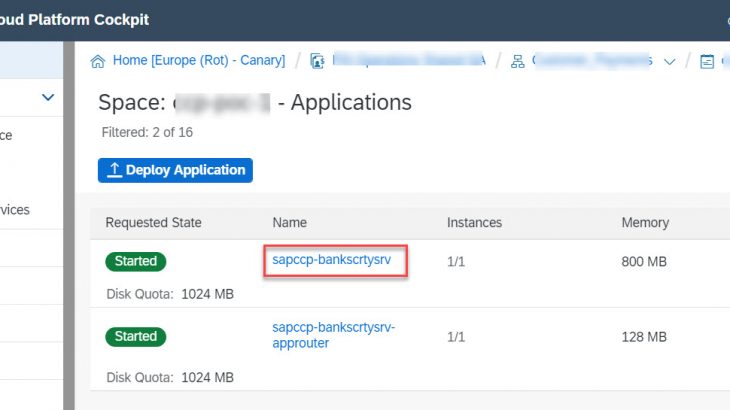The image size is (730, 410).
Task: Collapse the left sidebar section chevron
Action: (x=47, y=97)
